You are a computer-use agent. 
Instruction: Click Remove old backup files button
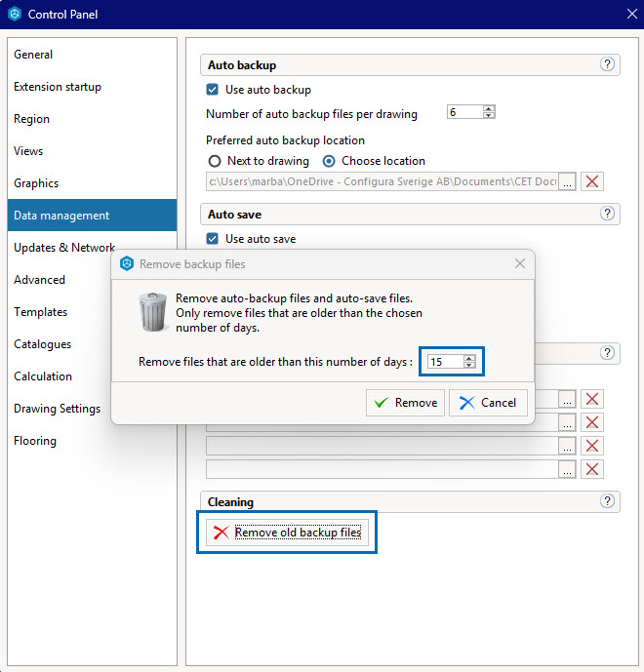(287, 533)
